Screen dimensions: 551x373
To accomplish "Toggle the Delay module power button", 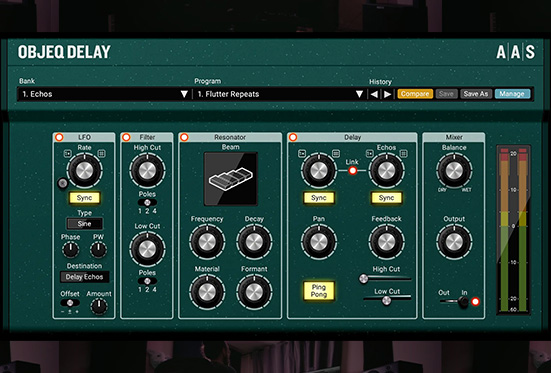I will point(293,137).
